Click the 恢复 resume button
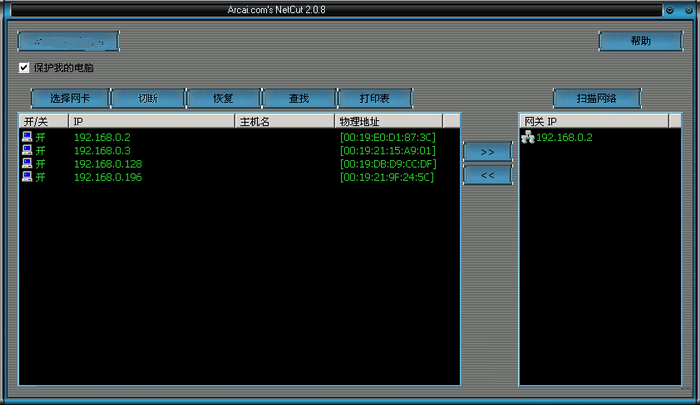Viewport: 700px width, 412px height. click(223, 99)
